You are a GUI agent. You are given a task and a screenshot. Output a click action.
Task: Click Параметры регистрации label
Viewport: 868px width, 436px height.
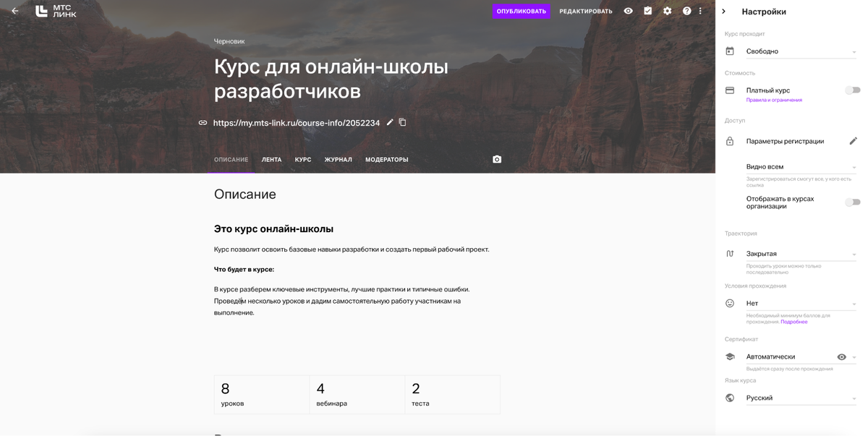[x=785, y=141]
